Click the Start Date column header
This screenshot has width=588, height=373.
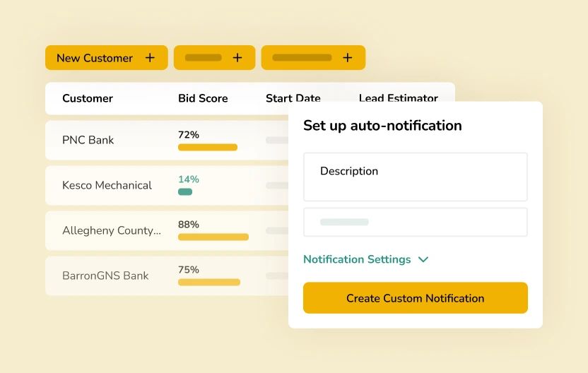[x=293, y=97]
